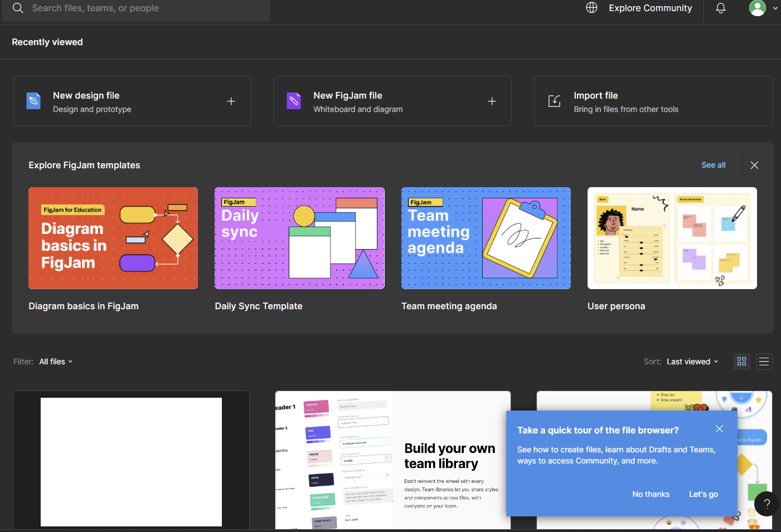See all FigJam templates
The image size is (781, 532).
coord(713,165)
